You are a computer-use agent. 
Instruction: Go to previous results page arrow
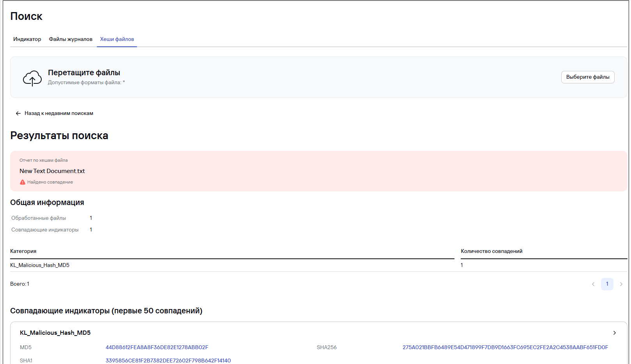pos(593,284)
